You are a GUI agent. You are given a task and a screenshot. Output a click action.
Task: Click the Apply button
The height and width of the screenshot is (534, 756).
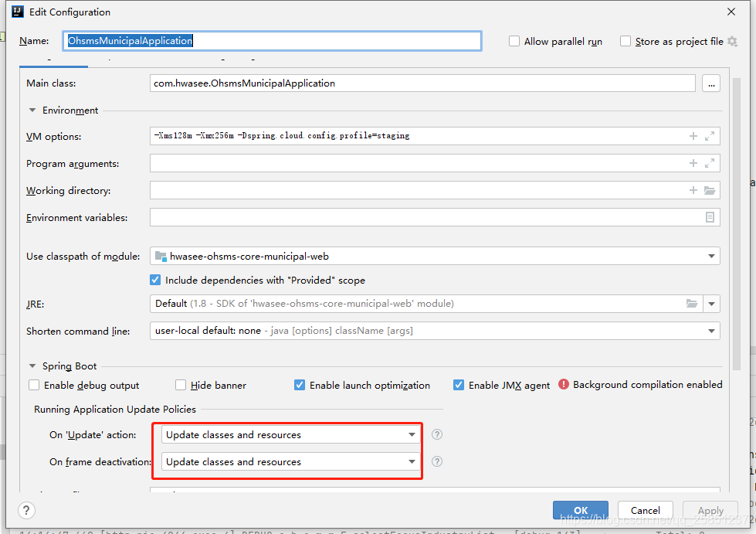click(710, 510)
